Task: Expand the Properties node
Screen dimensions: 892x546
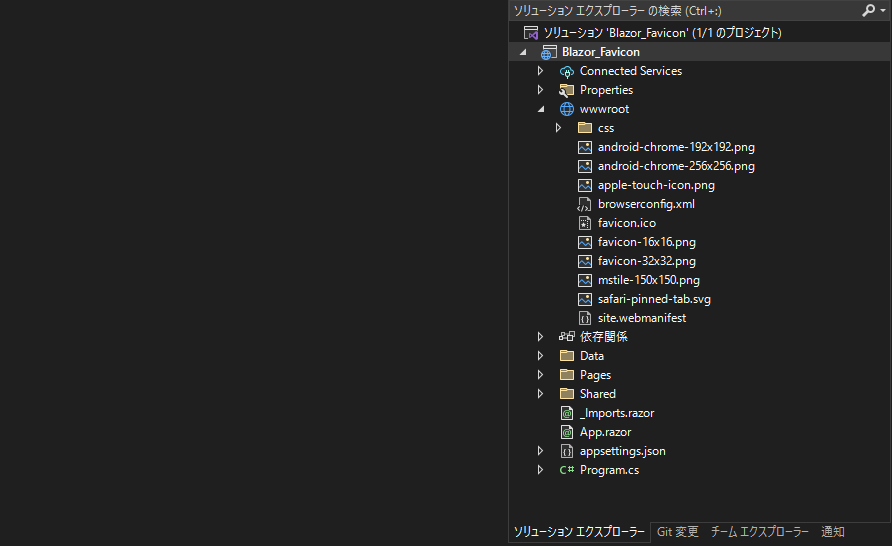Action: [x=540, y=90]
